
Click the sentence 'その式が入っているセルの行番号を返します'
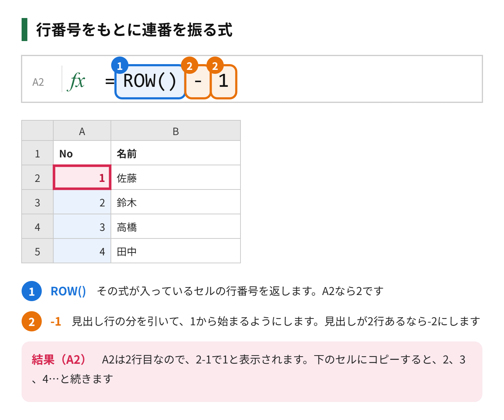(x=204, y=291)
